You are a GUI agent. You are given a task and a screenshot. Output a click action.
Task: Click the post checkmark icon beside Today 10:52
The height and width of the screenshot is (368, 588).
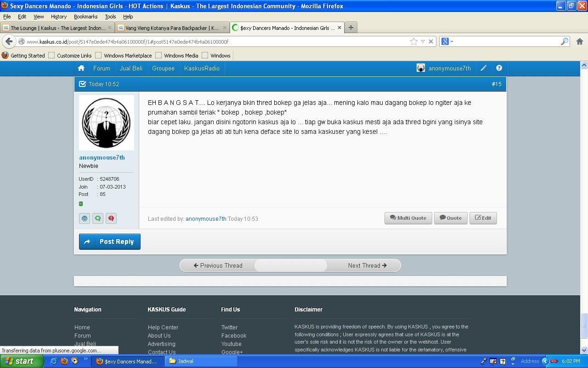click(x=82, y=84)
